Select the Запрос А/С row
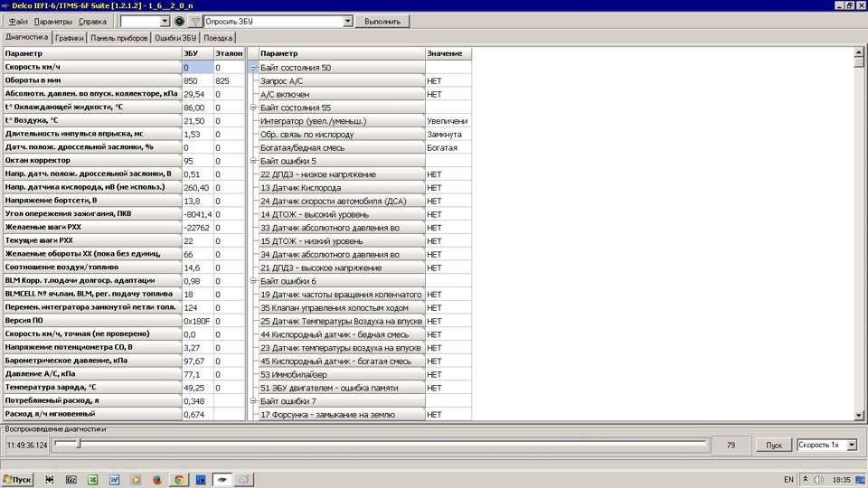The height and width of the screenshot is (488, 868). point(364,80)
